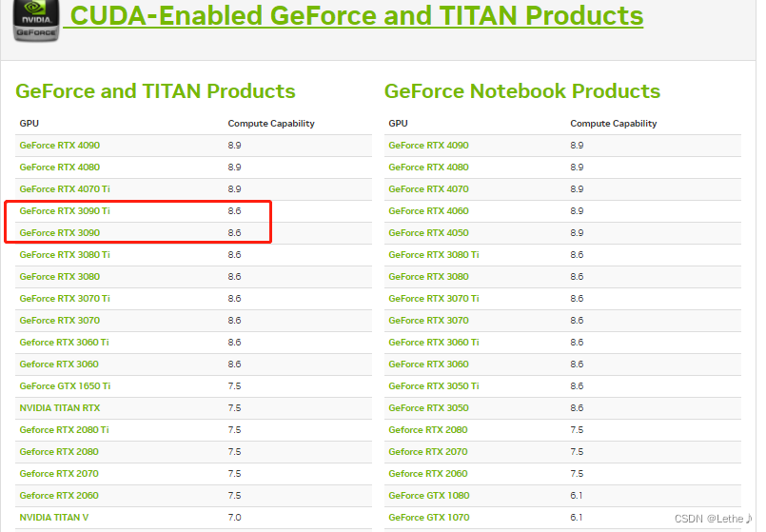Open notebook GeForce RTX 3070 link

tap(428, 321)
